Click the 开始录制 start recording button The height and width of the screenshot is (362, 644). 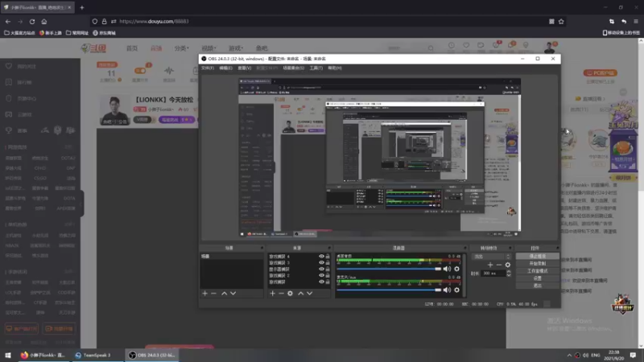tap(537, 264)
